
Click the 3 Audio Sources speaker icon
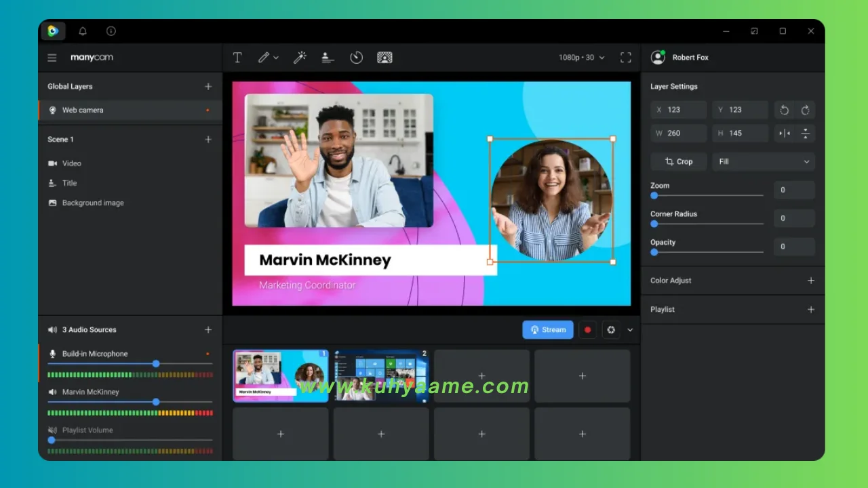tap(52, 330)
